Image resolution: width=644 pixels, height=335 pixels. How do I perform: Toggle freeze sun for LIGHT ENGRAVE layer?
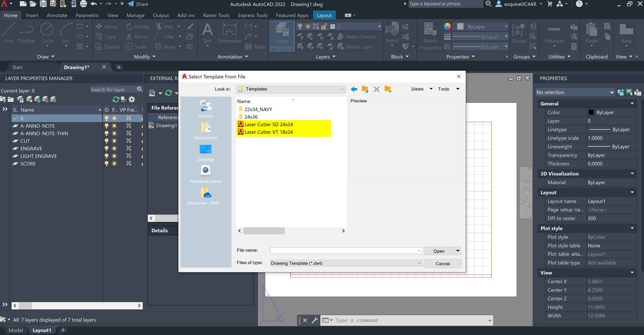pos(114,156)
